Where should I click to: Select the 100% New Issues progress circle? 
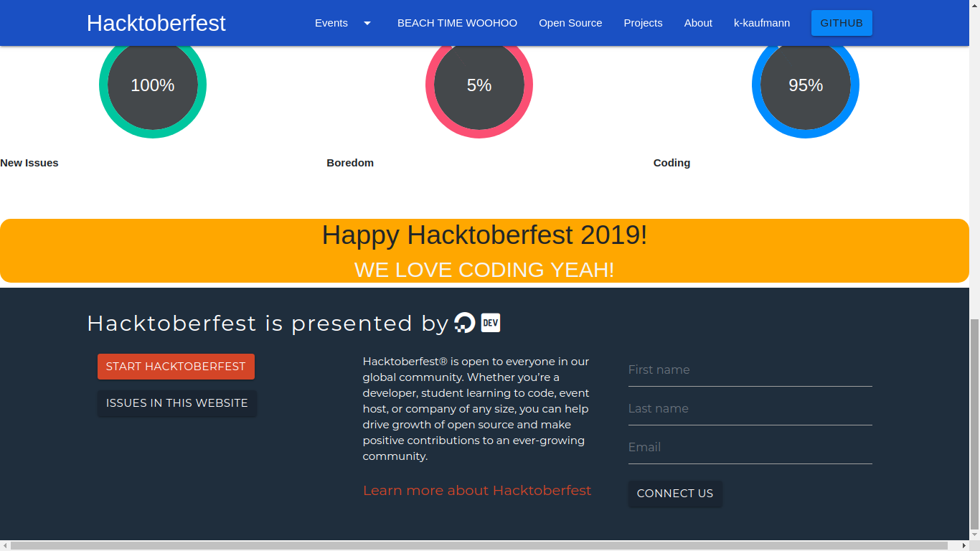coord(153,85)
